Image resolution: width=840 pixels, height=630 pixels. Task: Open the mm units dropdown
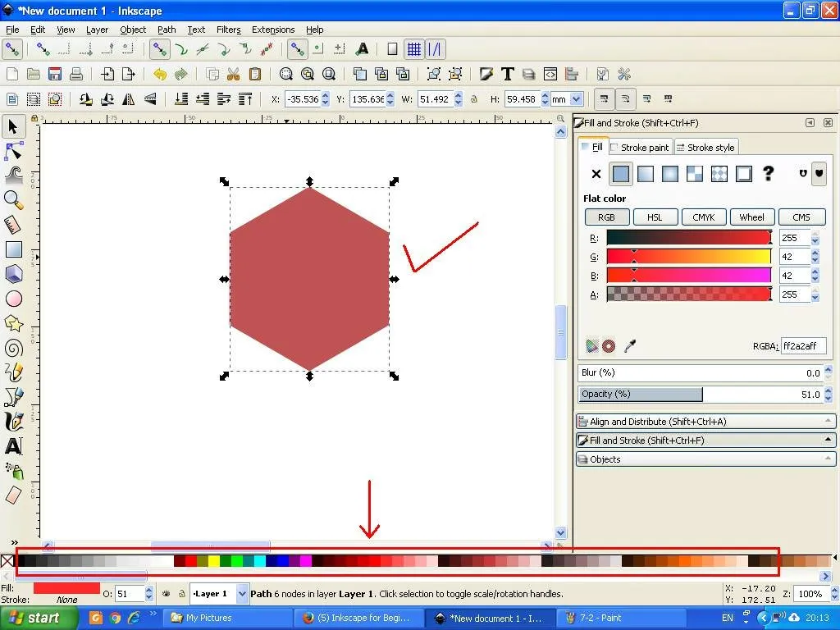[x=577, y=99]
